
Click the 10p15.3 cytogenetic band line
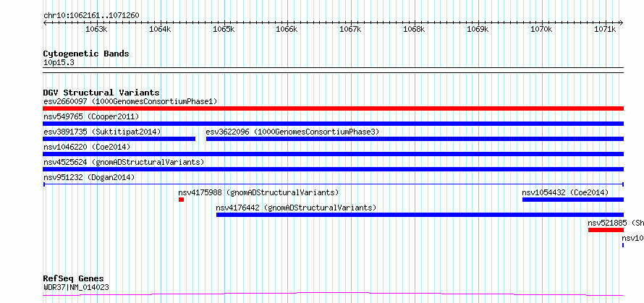333,70
